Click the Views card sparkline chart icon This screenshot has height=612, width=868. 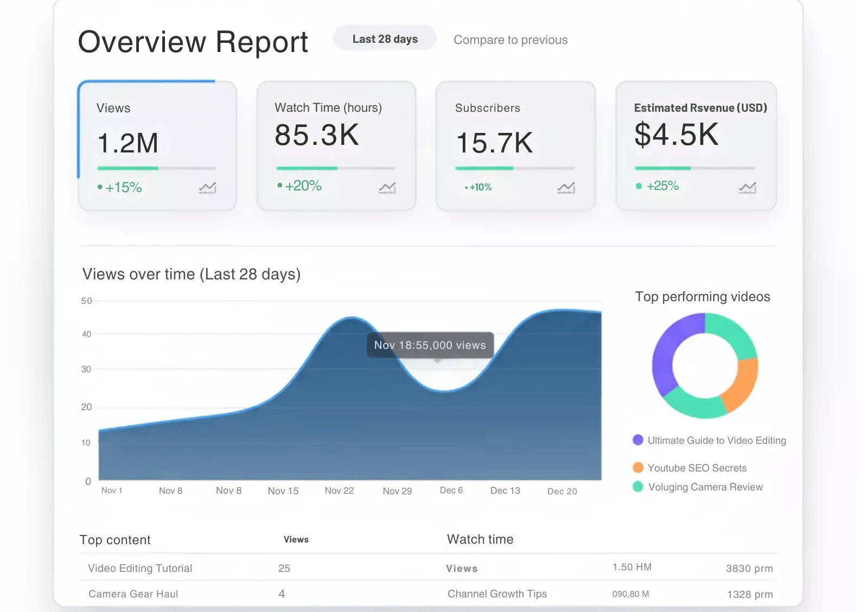pyautogui.click(x=208, y=188)
